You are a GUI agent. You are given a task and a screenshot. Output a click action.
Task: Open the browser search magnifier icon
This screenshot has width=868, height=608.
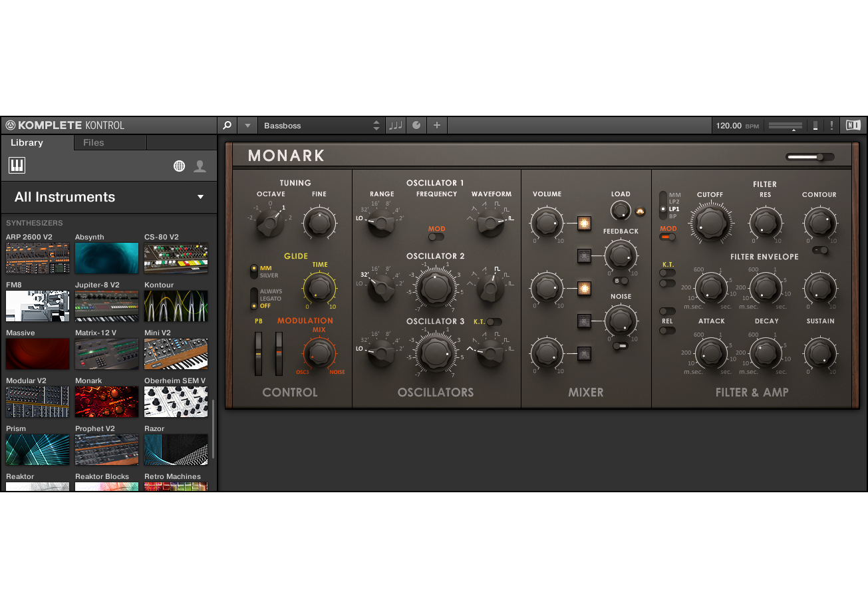click(227, 125)
